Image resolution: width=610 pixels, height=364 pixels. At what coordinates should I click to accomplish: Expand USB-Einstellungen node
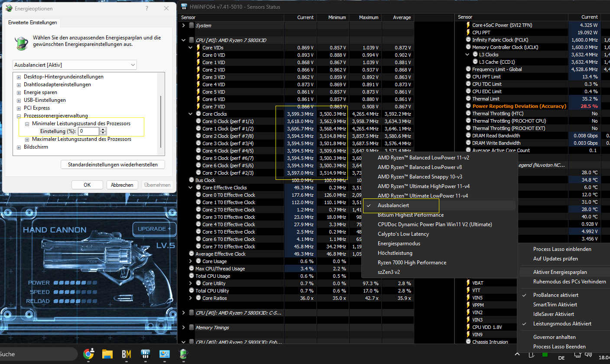[x=19, y=100]
